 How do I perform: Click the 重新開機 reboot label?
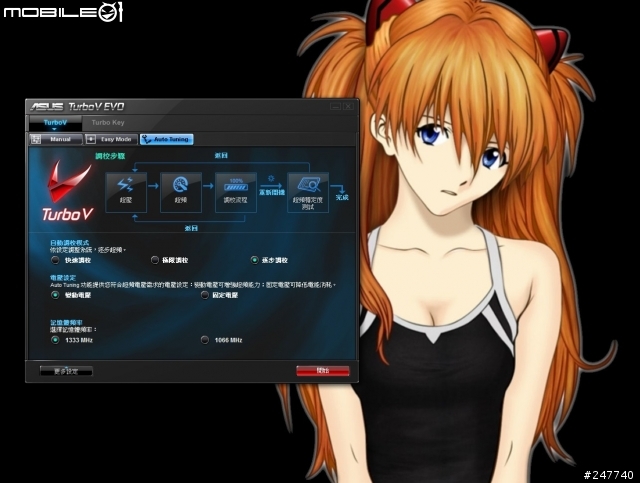(272, 192)
